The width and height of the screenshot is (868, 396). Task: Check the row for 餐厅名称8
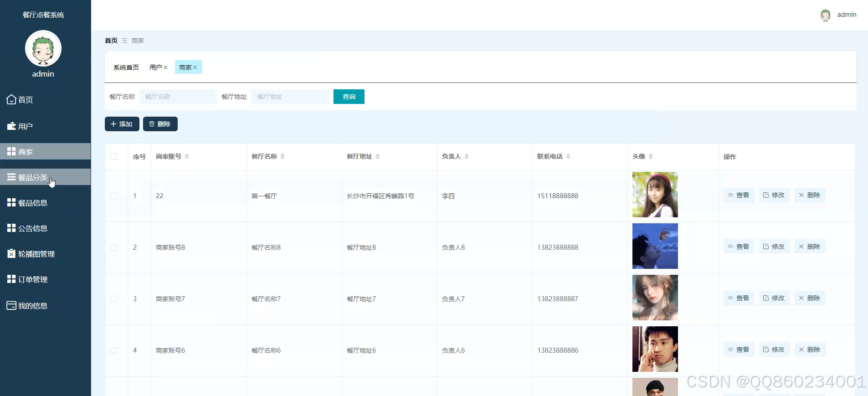[x=113, y=247]
